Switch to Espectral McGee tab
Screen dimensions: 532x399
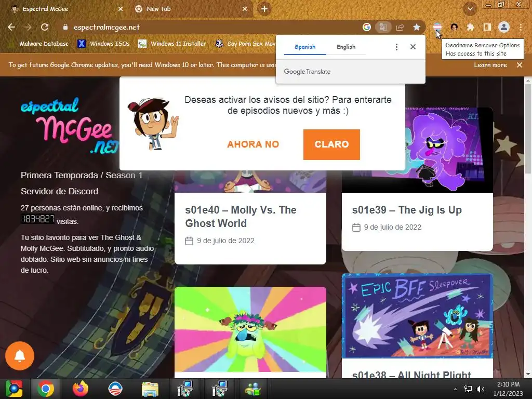click(64, 9)
